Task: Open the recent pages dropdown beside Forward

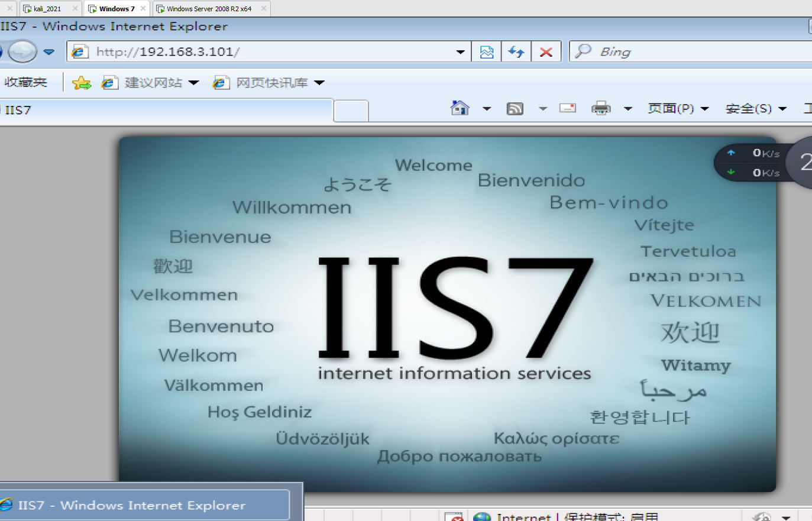Action: [49, 52]
